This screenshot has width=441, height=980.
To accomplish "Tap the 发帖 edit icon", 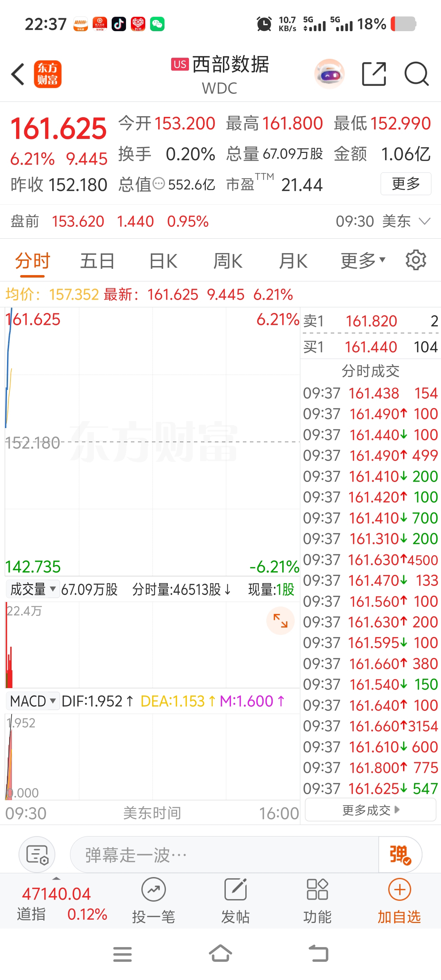I will point(236,890).
